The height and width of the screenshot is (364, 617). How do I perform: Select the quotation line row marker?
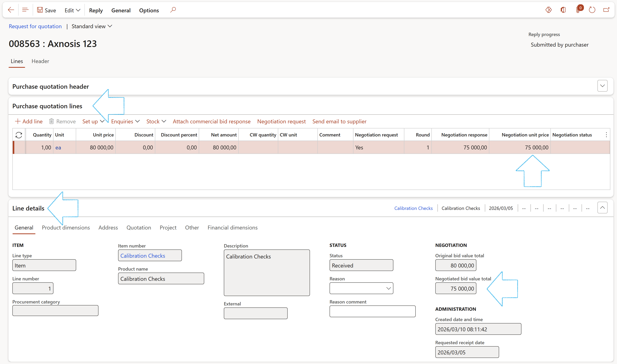(x=19, y=147)
